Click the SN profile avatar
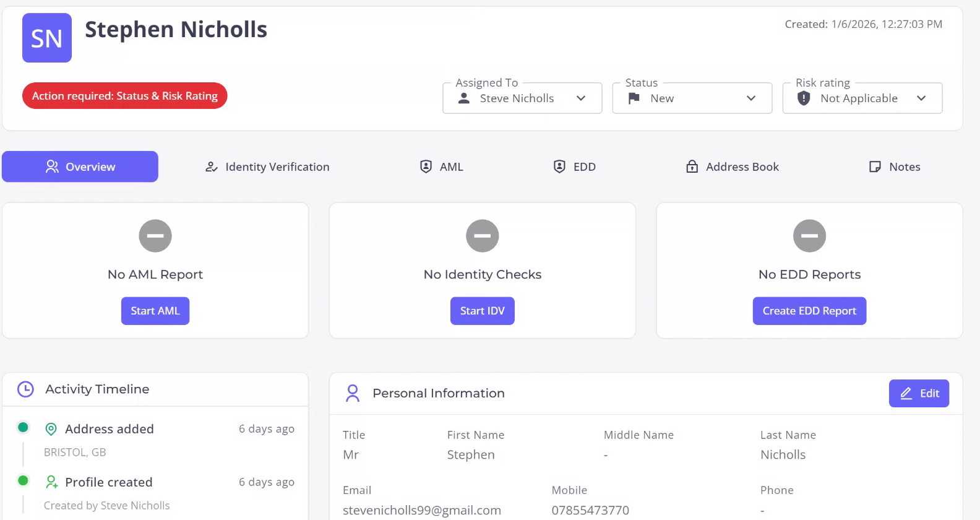 tap(47, 38)
